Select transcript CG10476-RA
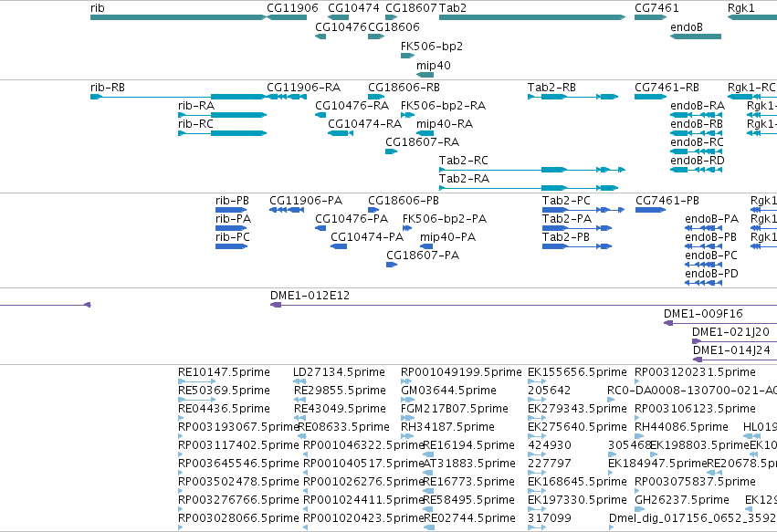The height and width of the screenshot is (532, 777). point(320,115)
